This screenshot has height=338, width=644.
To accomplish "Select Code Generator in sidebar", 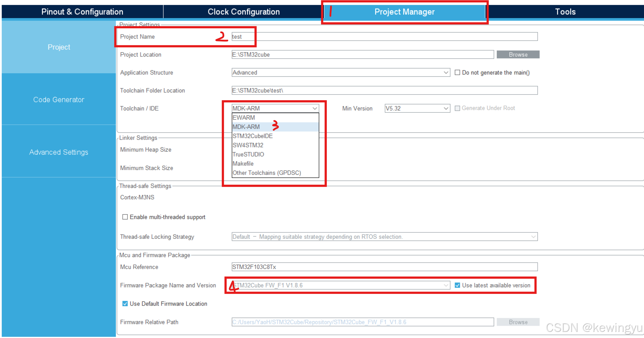I will point(59,100).
